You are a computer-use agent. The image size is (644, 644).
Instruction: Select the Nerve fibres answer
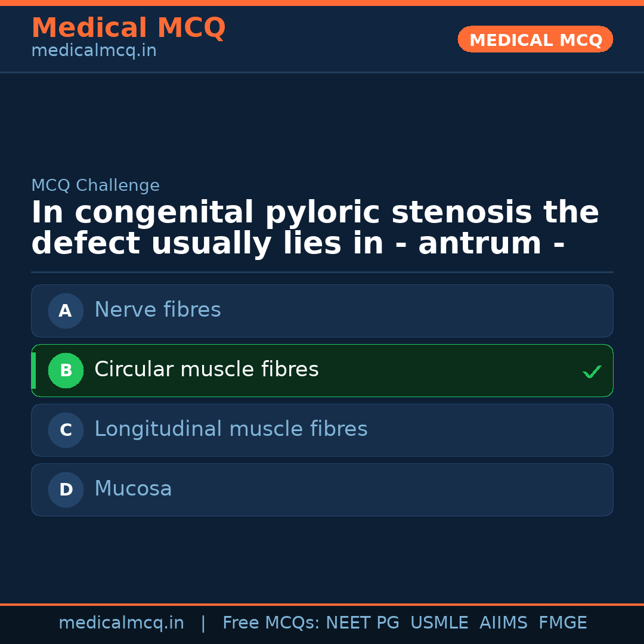[157, 310]
